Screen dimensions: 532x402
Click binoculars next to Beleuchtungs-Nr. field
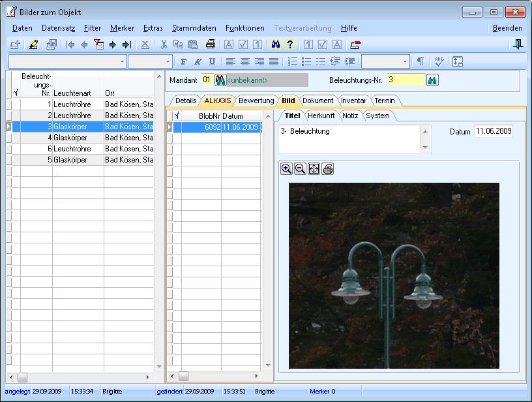coord(432,80)
